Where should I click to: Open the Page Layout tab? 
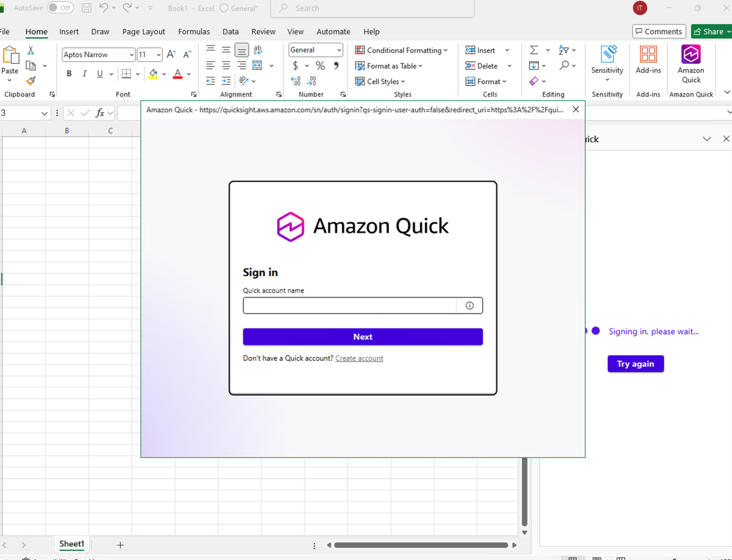click(x=143, y=32)
